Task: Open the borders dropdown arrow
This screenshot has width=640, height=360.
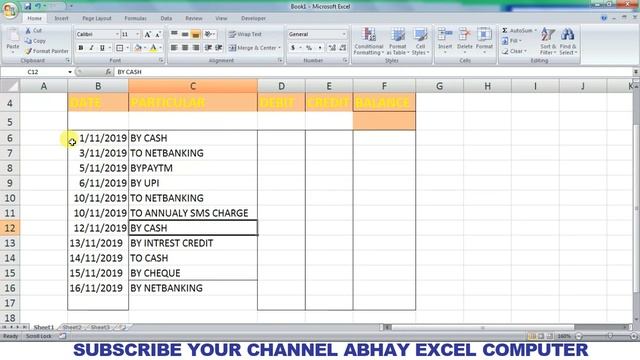Action: 127,48
